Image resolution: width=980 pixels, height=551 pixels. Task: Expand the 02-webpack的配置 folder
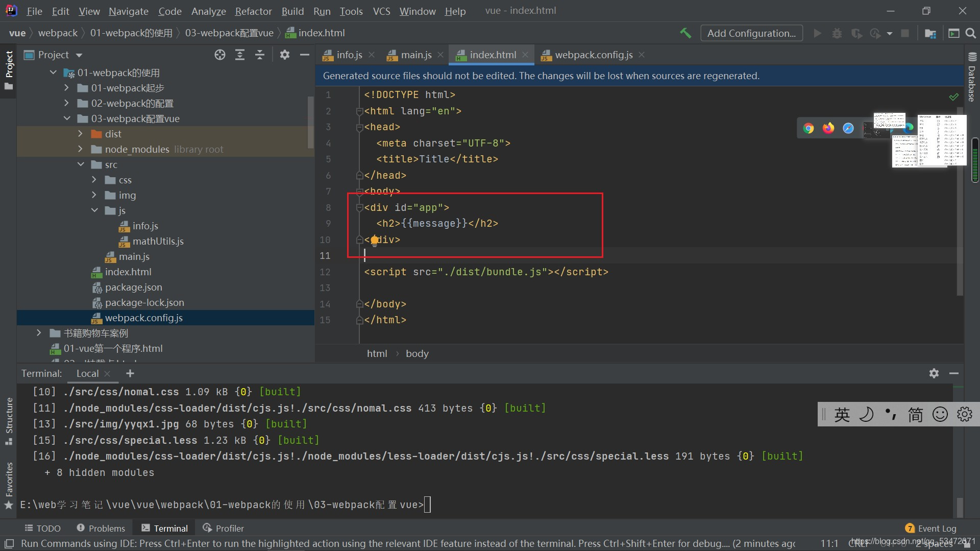pos(66,103)
